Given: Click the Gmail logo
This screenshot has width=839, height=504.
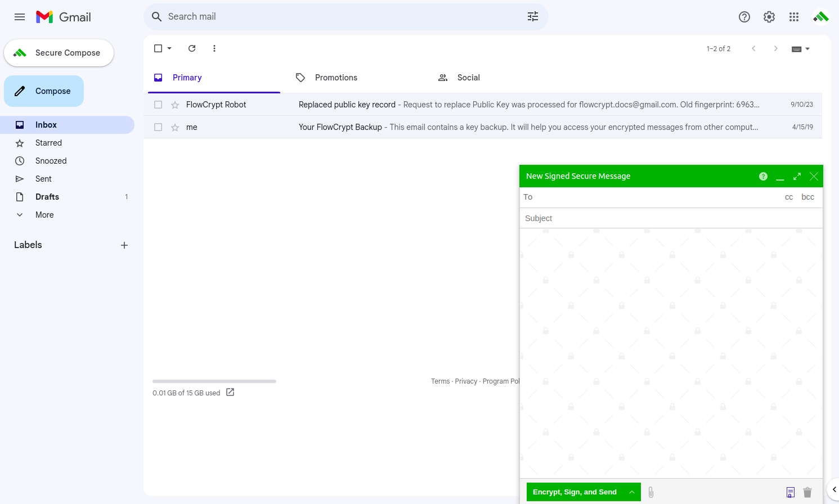Looking at the screenshot, I should [x=64, y=17].
